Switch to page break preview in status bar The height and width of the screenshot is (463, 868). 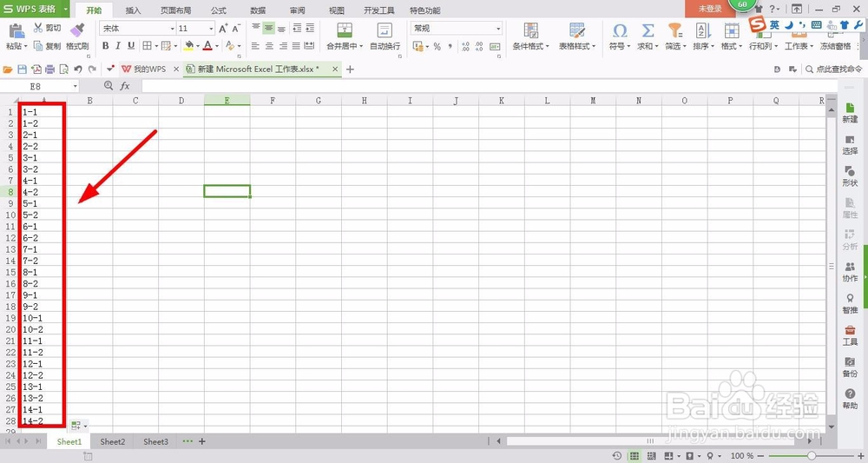point(652,456)
